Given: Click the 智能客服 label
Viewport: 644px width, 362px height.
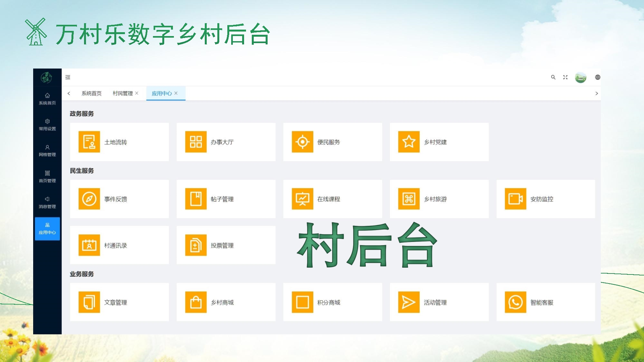Looking at the screenshot, I should point(542,302).
